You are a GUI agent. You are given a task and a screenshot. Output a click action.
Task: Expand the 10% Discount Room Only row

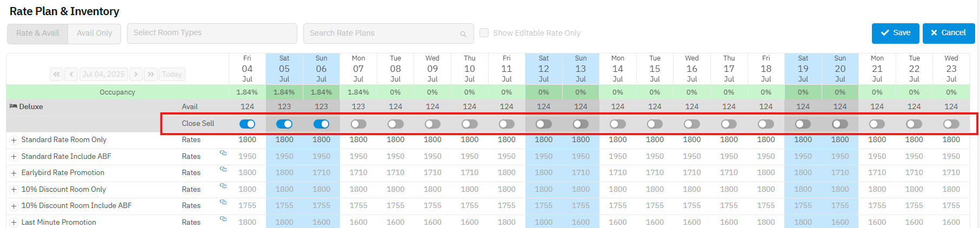point(14,190)
